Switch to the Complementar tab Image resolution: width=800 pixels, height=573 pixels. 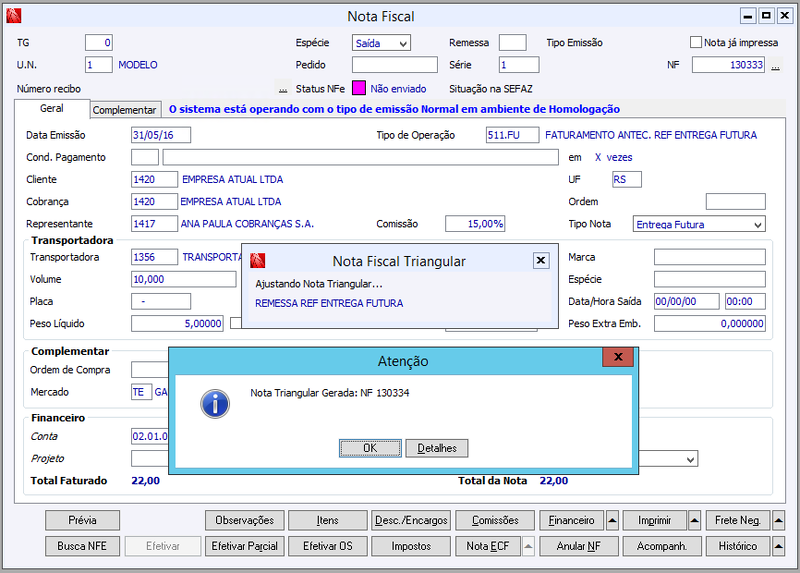click(124, 110)
